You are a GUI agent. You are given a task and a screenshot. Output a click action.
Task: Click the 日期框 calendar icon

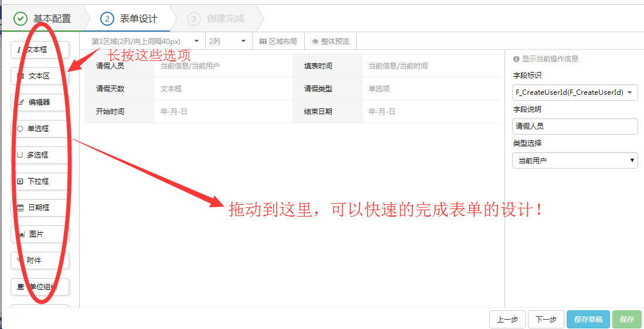tap(20, 208)
